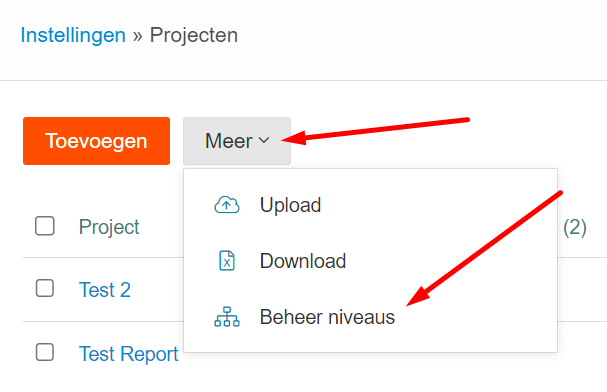Go to Instellingen breadcrumb link

pos(73,35)
